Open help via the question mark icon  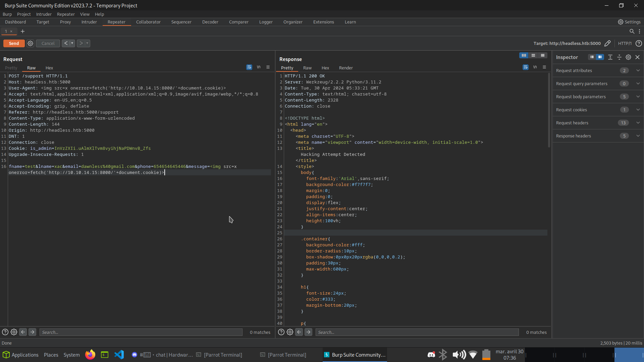coord(638,43)
